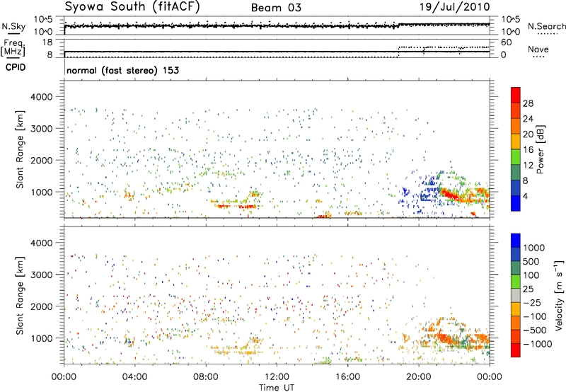Click the "Freq. [MHz]" axis label
The width and height of the screenshot is (566, 392).
pos(13,48)
